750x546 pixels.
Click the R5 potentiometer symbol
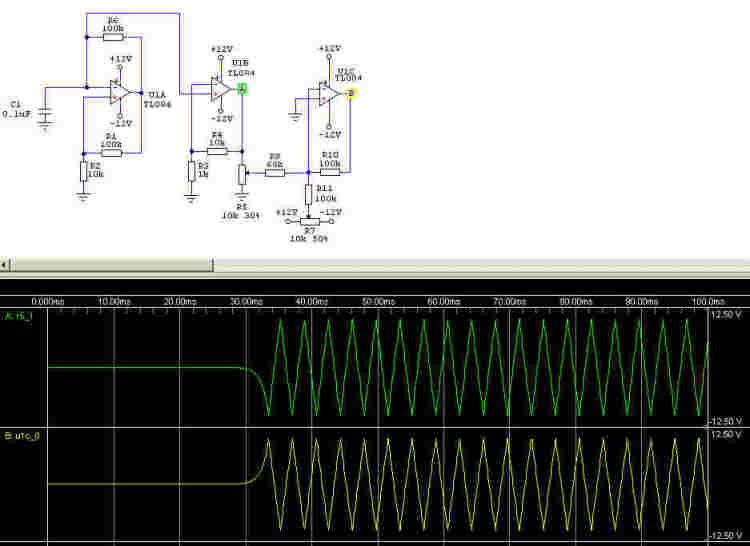click(x=241, y=176)
